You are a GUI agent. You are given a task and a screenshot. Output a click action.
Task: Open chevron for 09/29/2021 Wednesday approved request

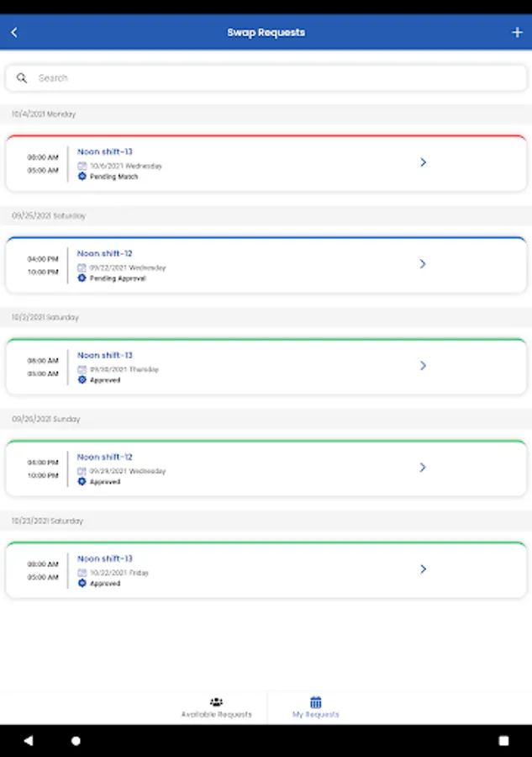(423, 468)
